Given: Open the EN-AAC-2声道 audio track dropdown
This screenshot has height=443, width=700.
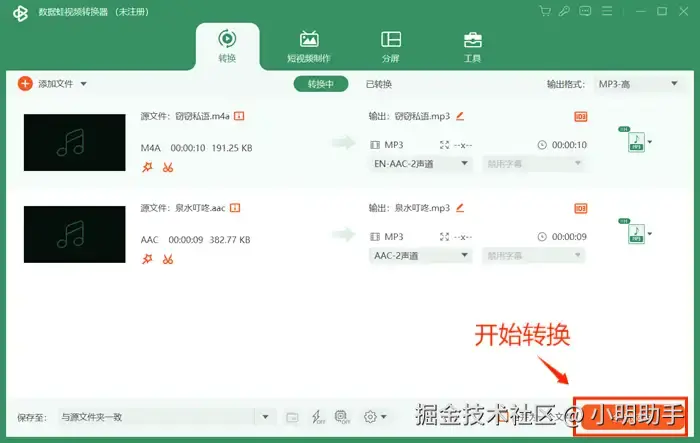Looking at the screenshot, I should coord(421,164).
